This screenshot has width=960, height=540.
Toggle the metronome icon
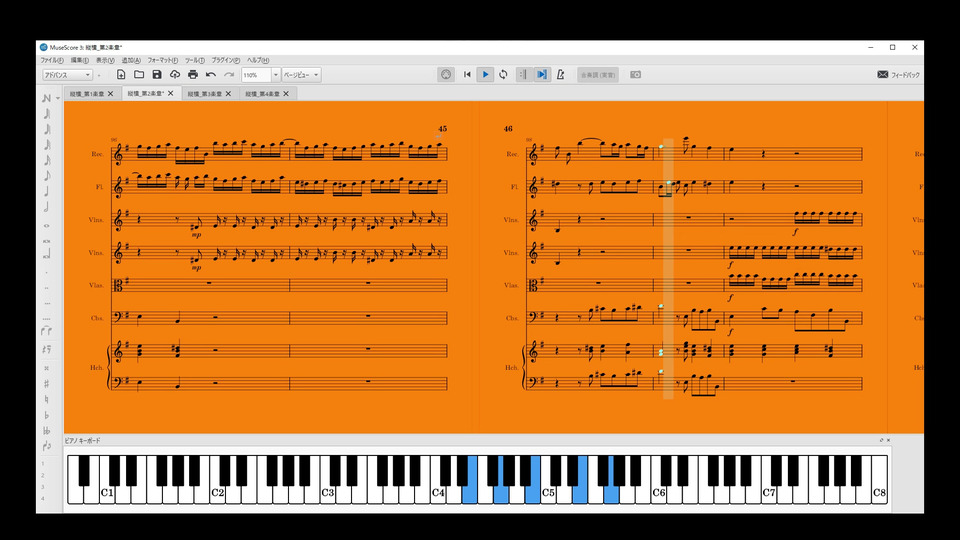tap(560, 75)
